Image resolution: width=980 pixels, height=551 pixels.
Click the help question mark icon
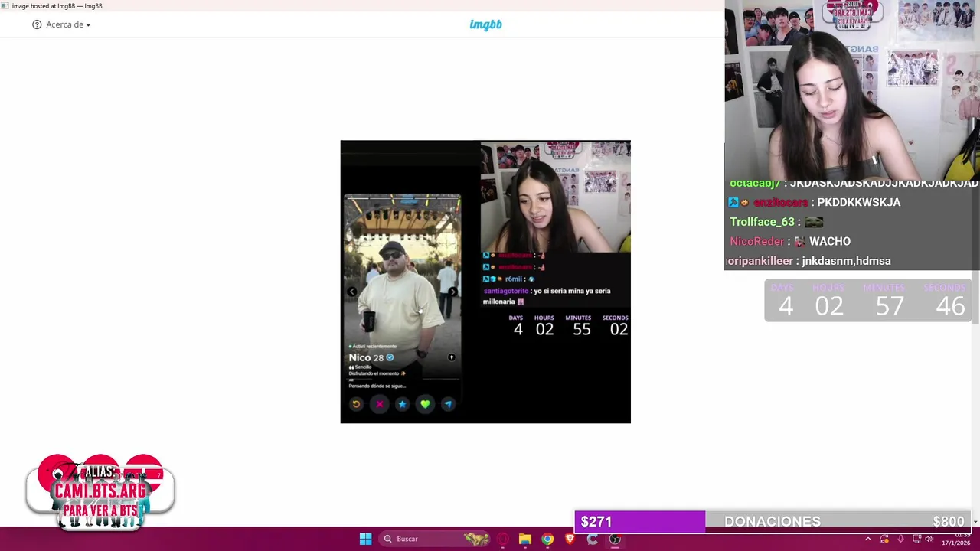37,24
